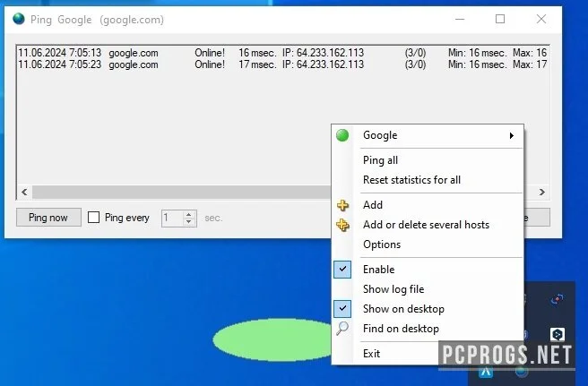This screenshot has width=588, height=386.
Task: Click Online! status in the second log row
Action: click(x=210, y=64)
